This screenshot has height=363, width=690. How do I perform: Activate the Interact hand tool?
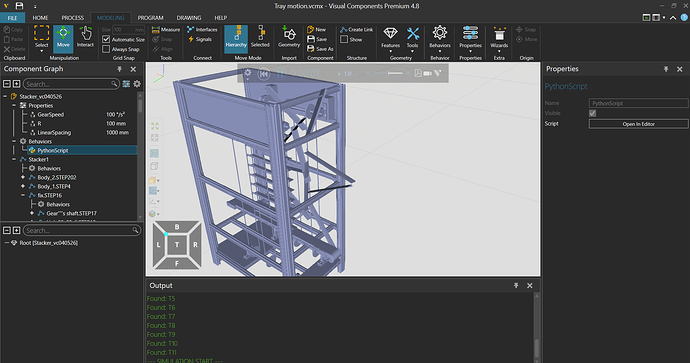click(85, 37)
